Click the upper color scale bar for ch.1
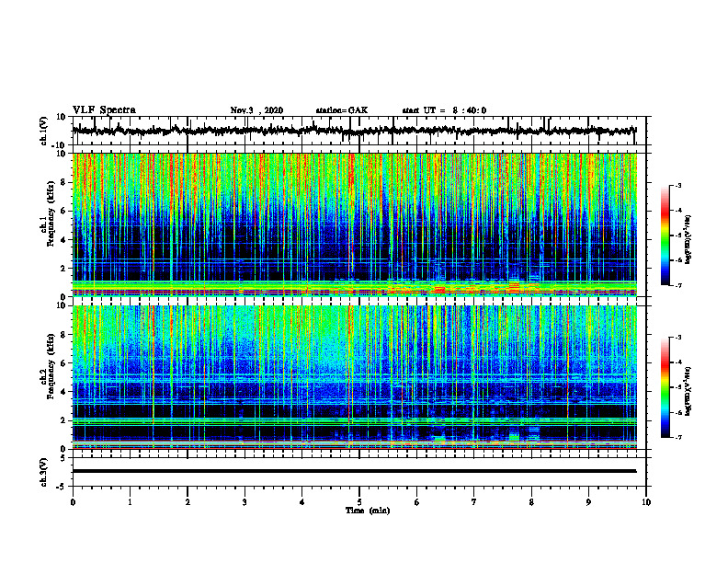This screenshot has height=563, width=728. tap(665, 236)
